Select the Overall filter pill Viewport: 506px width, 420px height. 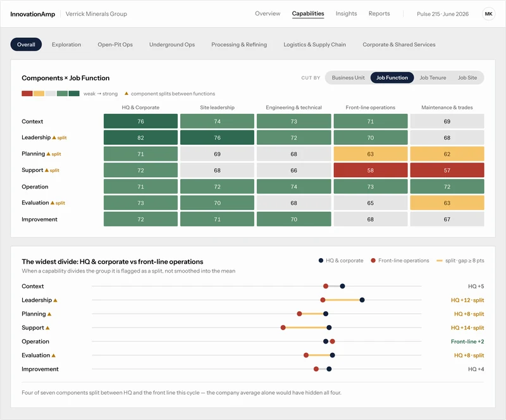pos(26,44)
